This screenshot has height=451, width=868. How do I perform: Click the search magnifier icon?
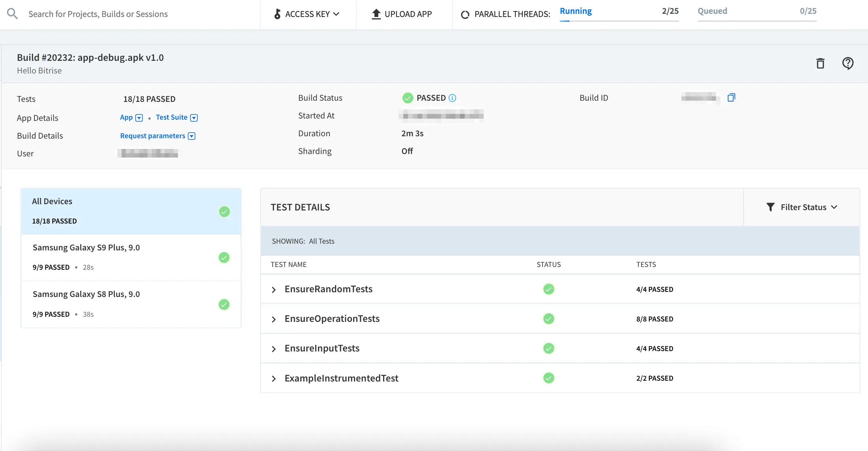pos(13,14)
